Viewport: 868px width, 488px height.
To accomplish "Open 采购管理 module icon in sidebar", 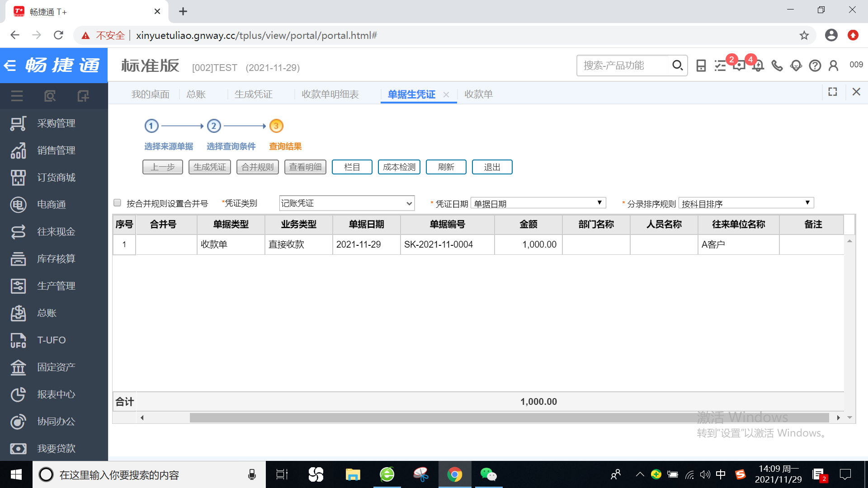I will pyautogui.click(x=18, y=123).
